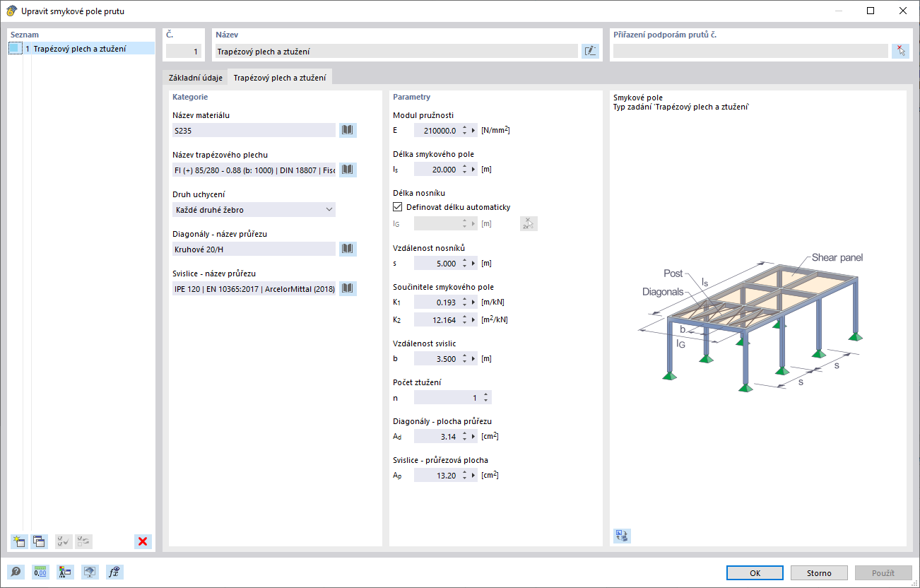Click the posts field showing IPE 120
This screenshot has height=588, width=920.
(x=254, y=288)
